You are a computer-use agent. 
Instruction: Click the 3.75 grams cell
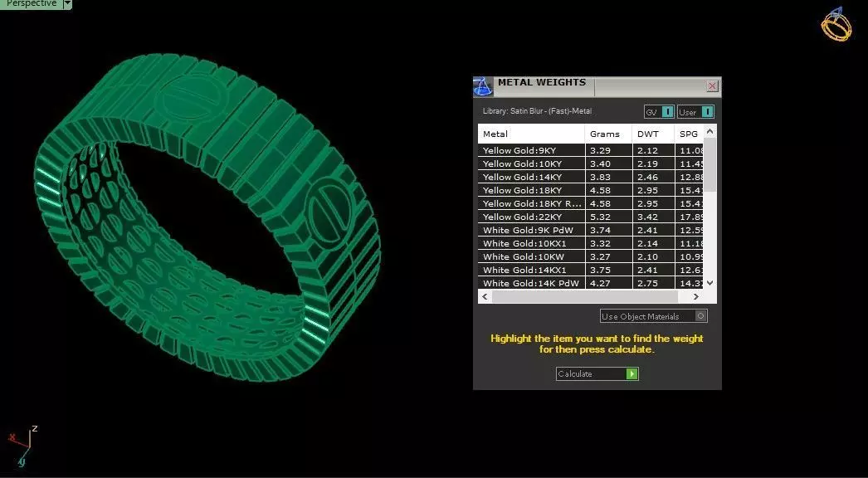[x=608, y=270]
